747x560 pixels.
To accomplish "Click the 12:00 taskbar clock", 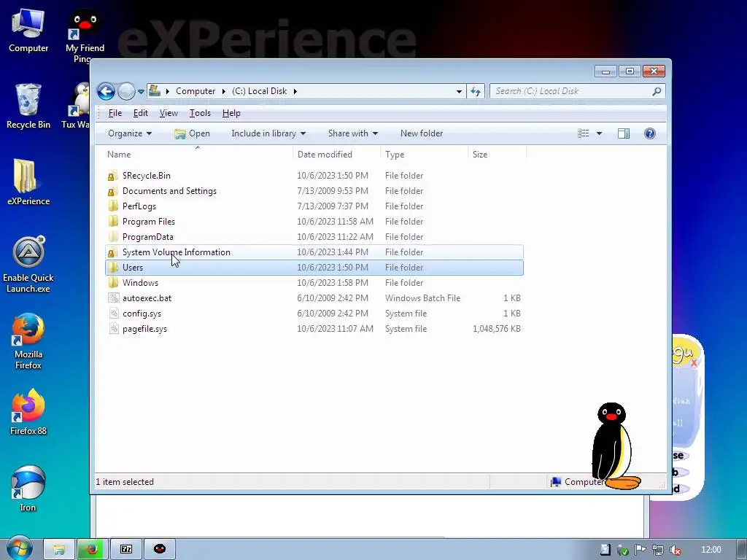I will point(711,550).
